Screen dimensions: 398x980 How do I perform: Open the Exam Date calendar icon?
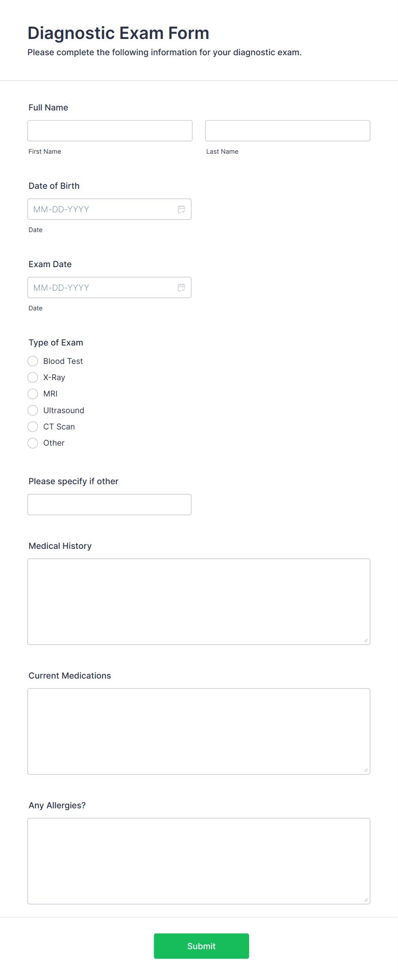[181, 288]
